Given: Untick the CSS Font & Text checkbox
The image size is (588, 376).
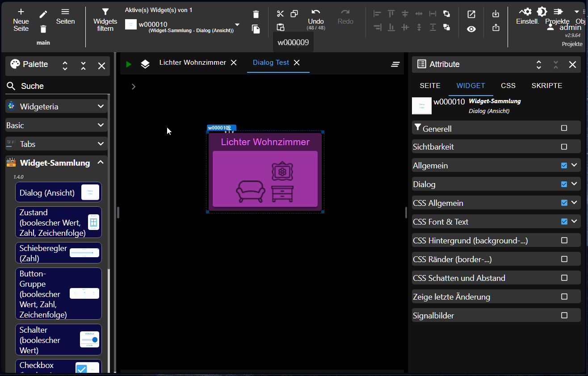Looking at the screenshot, I should click(x=564, y=221).
